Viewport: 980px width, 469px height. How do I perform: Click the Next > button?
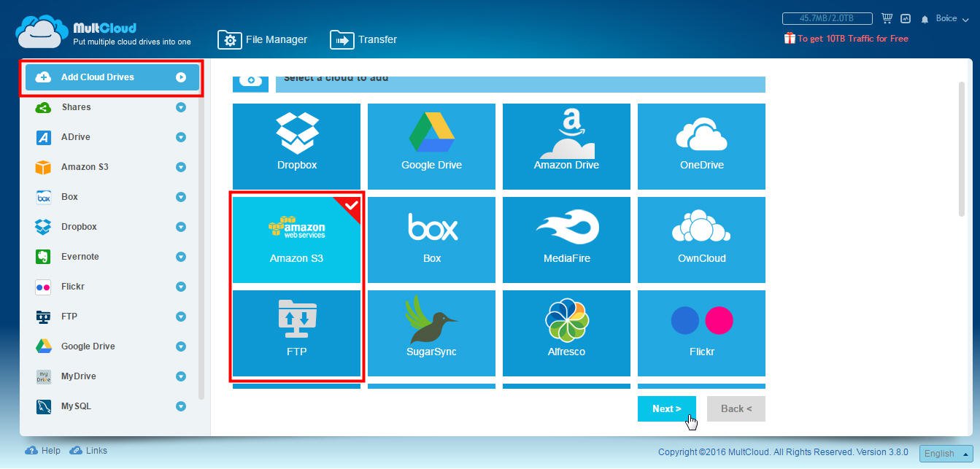pyautogui.click(x=666, y=409)
